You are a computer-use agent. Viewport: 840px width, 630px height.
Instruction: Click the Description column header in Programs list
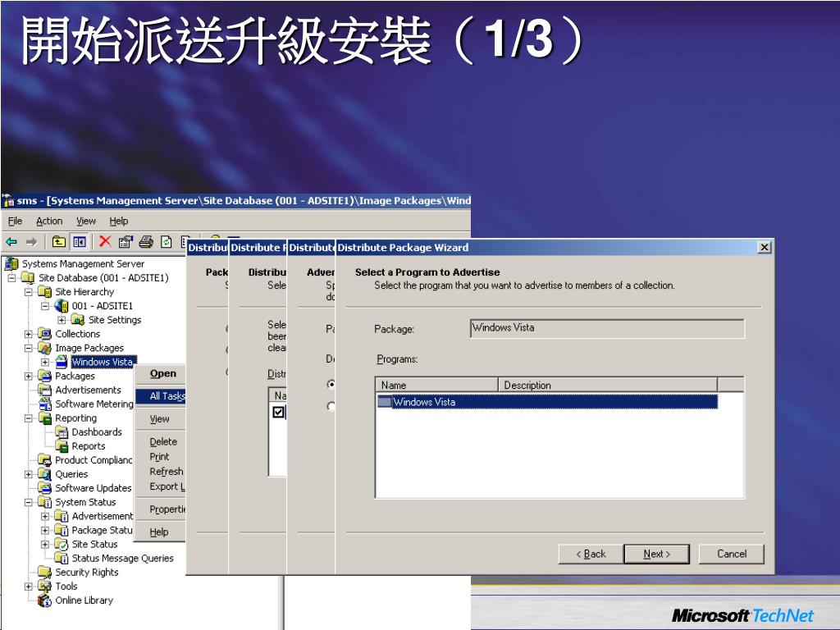tap(608, 386)
